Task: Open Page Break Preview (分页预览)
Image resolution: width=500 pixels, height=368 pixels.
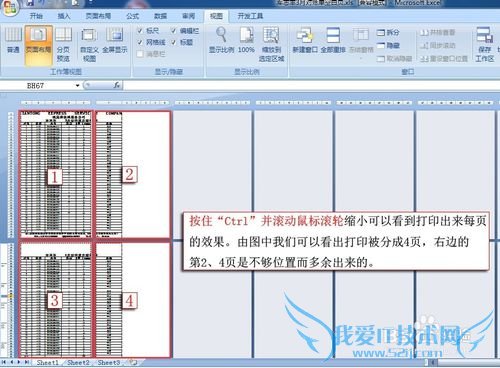Action: (x=63, y=45)
